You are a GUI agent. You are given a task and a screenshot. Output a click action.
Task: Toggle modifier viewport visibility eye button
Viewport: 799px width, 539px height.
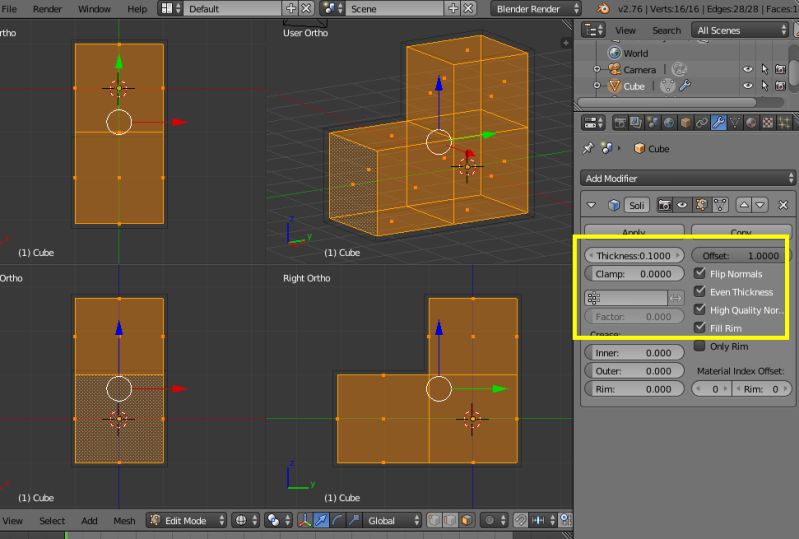[x=682, y=205]
